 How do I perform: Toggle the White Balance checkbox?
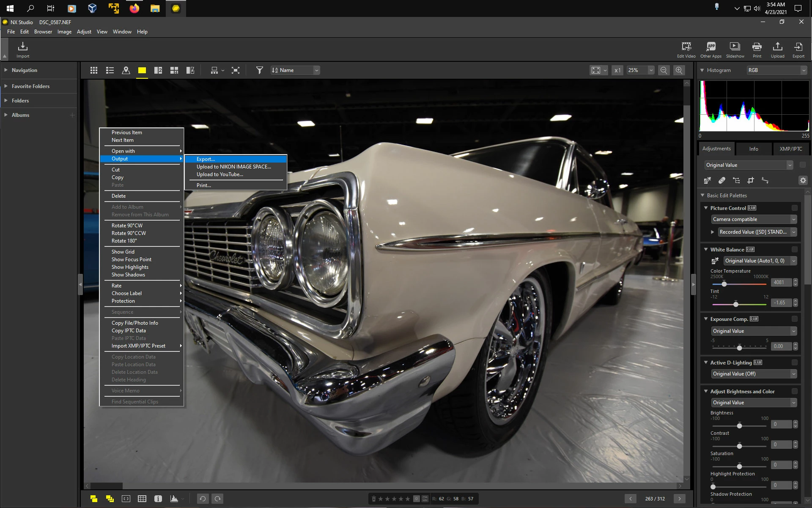coord(794,249)
